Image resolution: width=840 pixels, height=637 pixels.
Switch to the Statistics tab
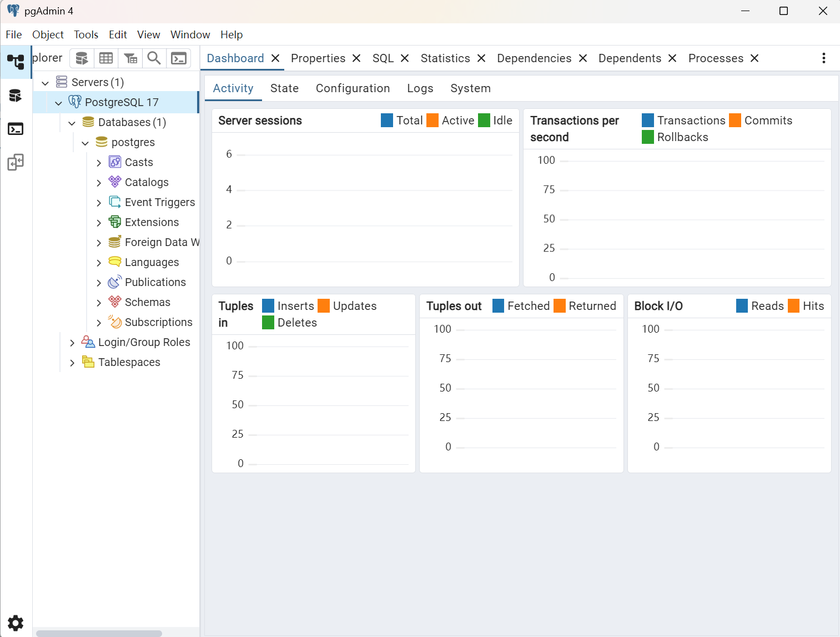[445, 58]
